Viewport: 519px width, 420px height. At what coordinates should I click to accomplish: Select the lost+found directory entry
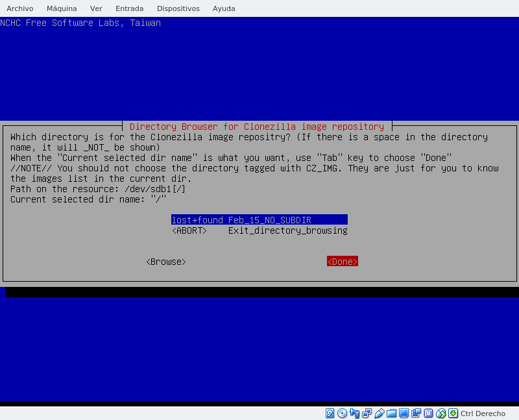259,220
